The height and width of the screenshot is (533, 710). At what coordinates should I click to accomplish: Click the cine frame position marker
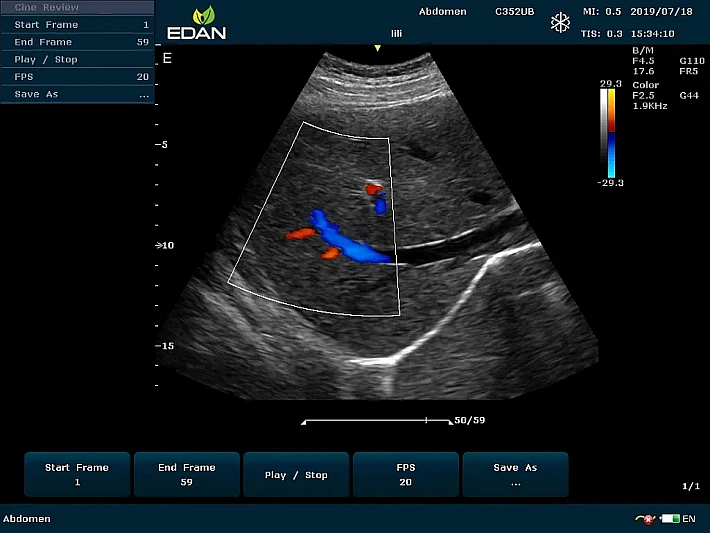coord(426,420)
